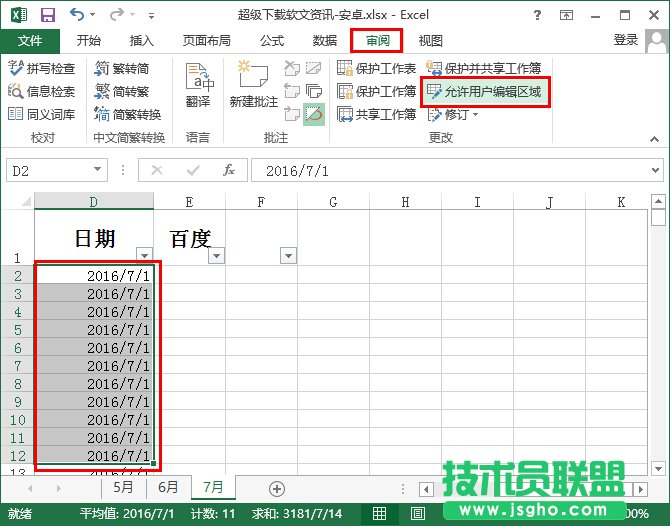Expand the Name Box dropdown
Viewport: 670px width, 526px height.
click(97, 170)
